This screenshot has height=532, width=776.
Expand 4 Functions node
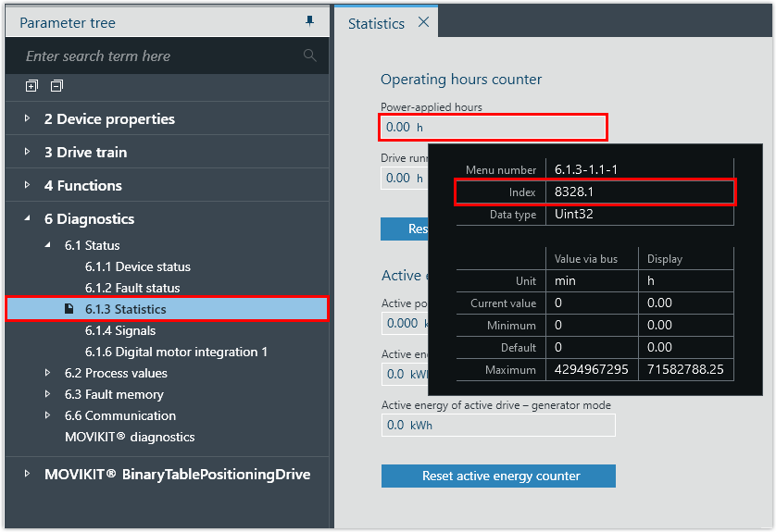28,186
